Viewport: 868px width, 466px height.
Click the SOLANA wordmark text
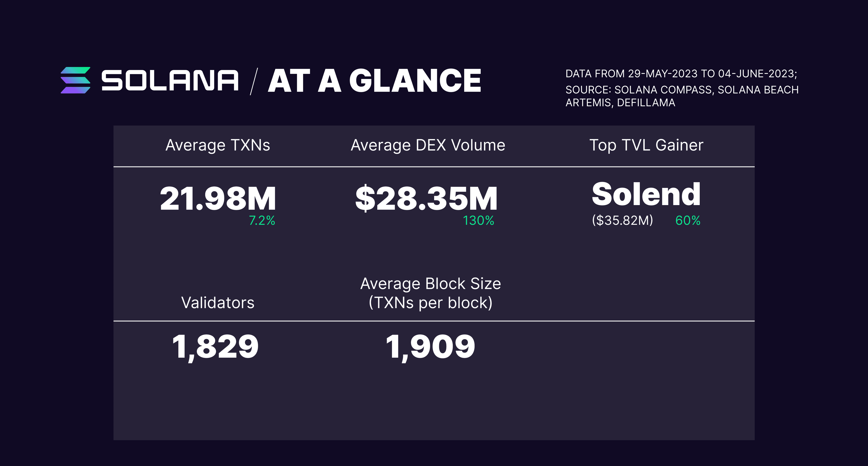(x=170, y=80)
